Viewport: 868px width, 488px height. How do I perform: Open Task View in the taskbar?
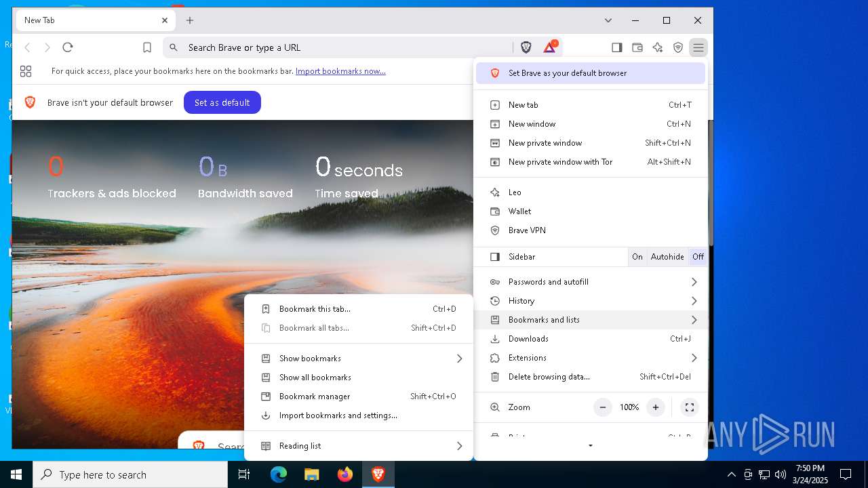tap(244, 474)
